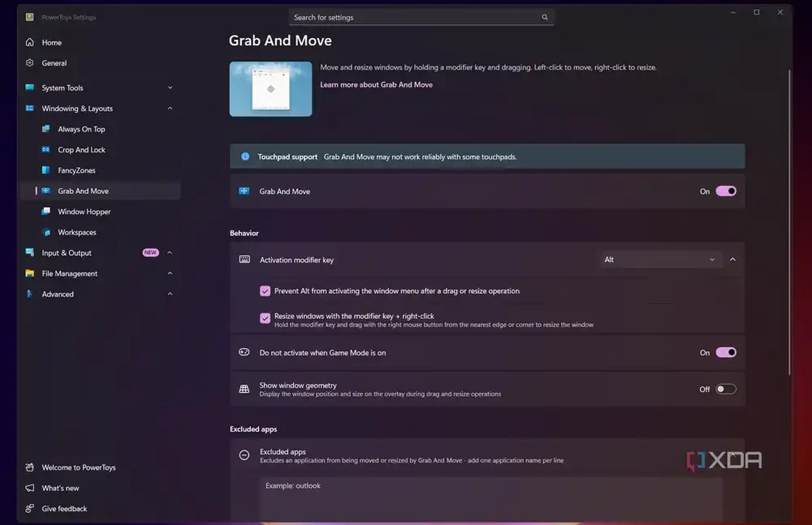Click the Grab And Move page title
The width and height of the screenshot is (812, 525).
click(280, 41)
